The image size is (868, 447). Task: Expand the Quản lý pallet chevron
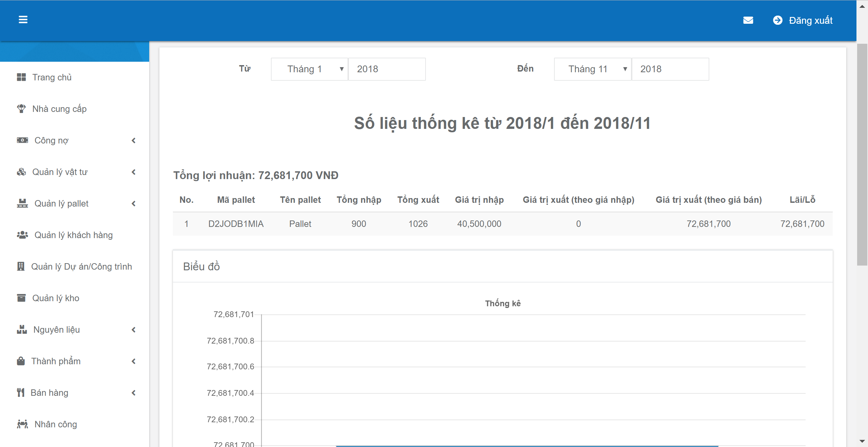click(x=134, y=203)
